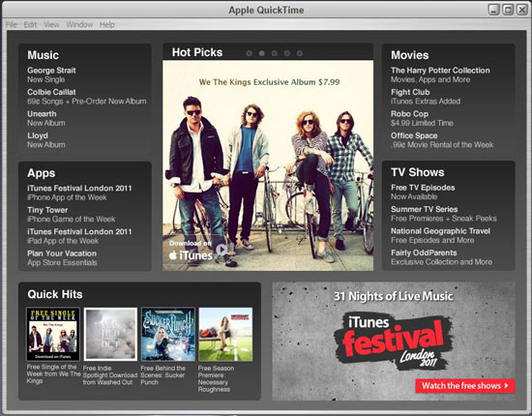Viewport: 532px width, 416px height.
Task: Open iTunes Festival iPad App of the Week
Action: coord(79,236)
